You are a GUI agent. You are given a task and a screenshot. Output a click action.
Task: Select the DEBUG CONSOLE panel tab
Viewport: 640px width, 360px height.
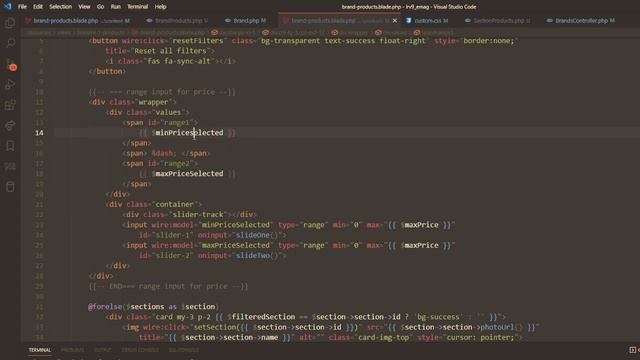140,350
